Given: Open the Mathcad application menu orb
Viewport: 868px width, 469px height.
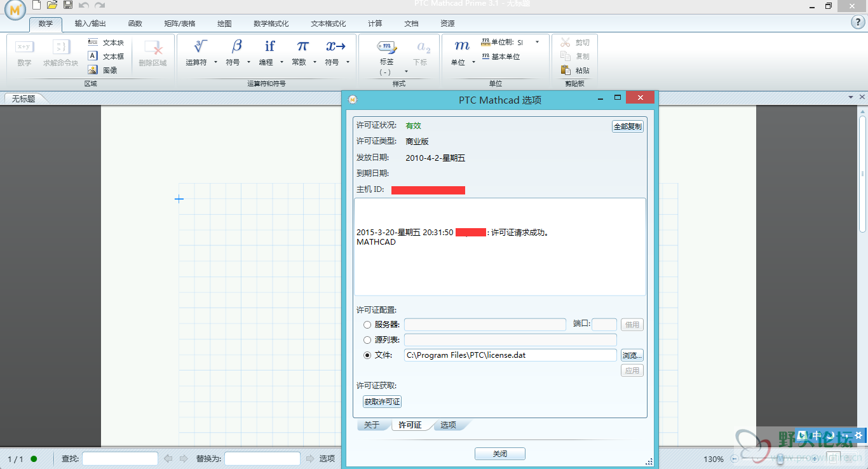Looking at the screenshot, I should coord(15,10).
